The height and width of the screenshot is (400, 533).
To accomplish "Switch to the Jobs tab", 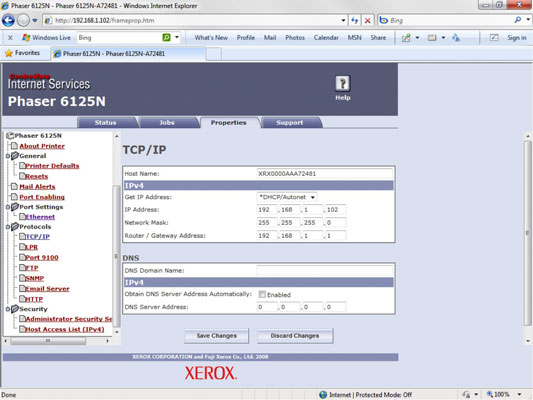I will click(167, 123).
